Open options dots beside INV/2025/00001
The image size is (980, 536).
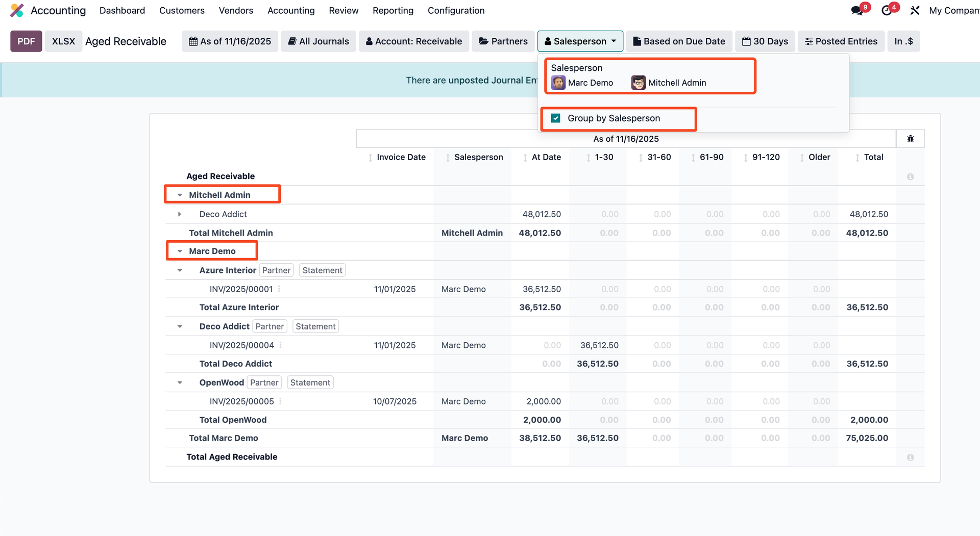tap(279, 289)
